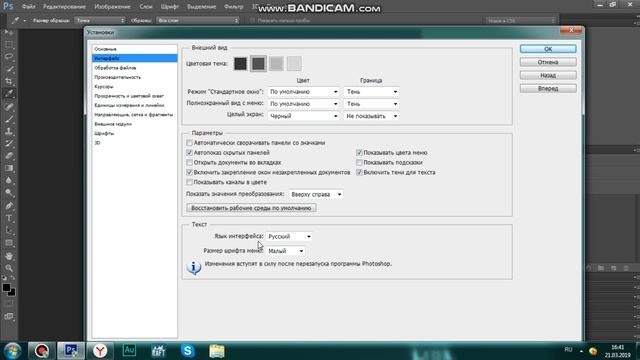Open 'Фильтр' menu
The image size is (640, 360).
coord(234,7)
